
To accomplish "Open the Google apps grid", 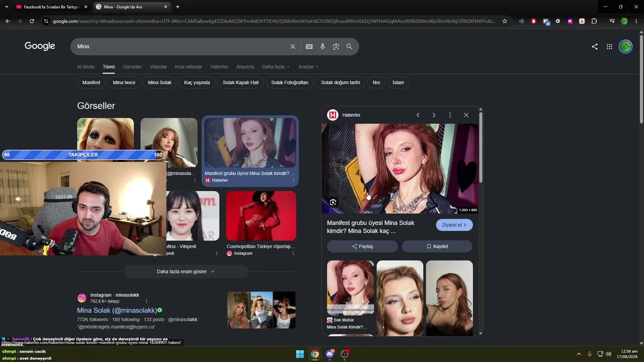I will [609, 46].
